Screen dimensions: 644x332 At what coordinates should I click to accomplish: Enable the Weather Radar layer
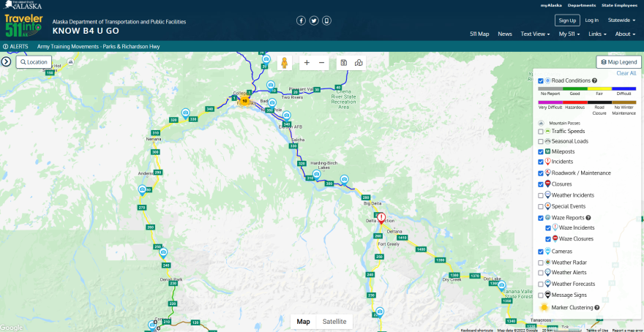coord(541,263)
